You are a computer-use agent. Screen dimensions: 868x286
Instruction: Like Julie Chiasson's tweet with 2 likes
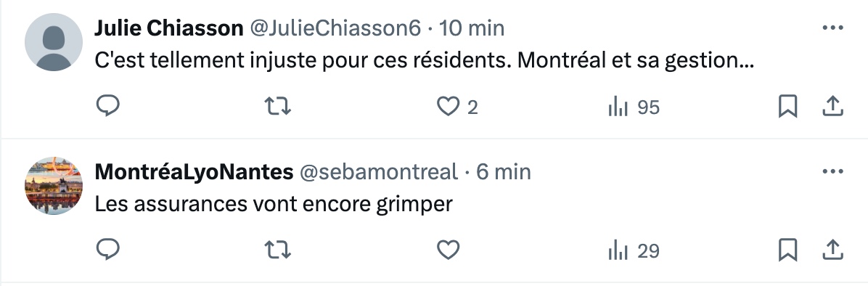point(457,106)
